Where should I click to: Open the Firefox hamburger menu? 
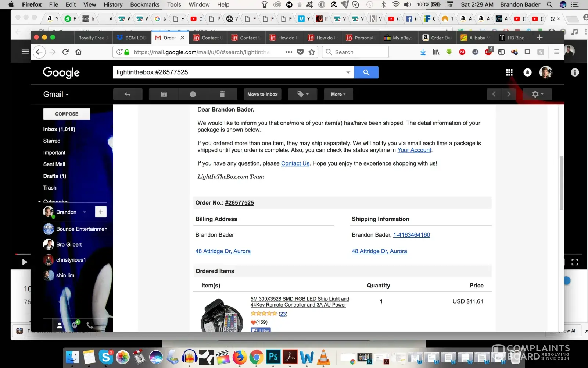(556, 52)
